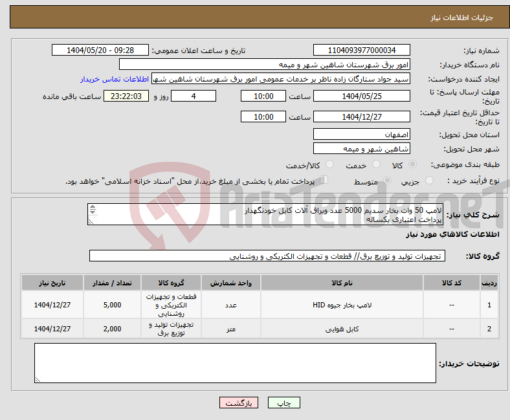This screenshot has width=510, height=420.
Task: Click the چاپ (print) button
Action: (283, 403)
